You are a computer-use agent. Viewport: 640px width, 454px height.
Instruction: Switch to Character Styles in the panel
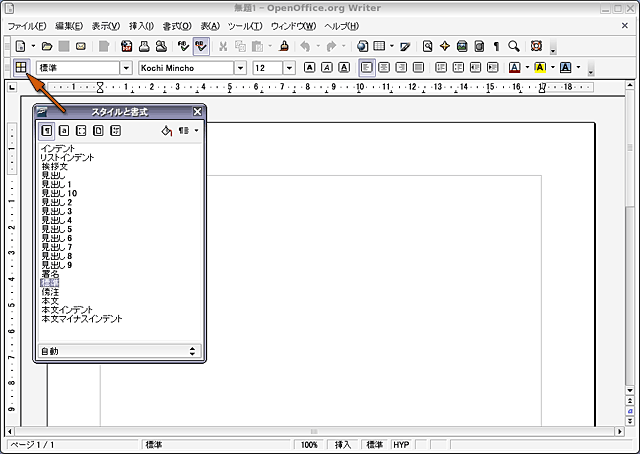coord(64,130)
